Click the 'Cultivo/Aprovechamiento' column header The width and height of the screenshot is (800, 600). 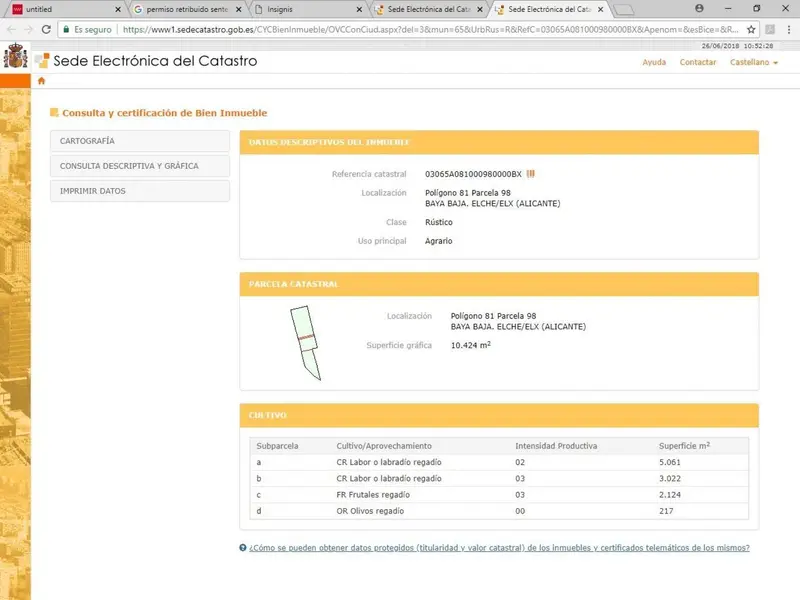click(384, 446)
